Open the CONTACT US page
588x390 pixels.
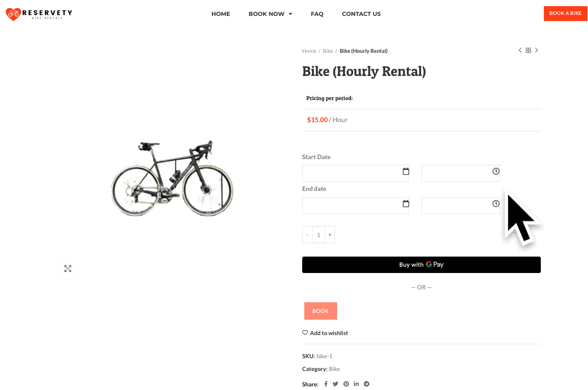tap(361, 14)
